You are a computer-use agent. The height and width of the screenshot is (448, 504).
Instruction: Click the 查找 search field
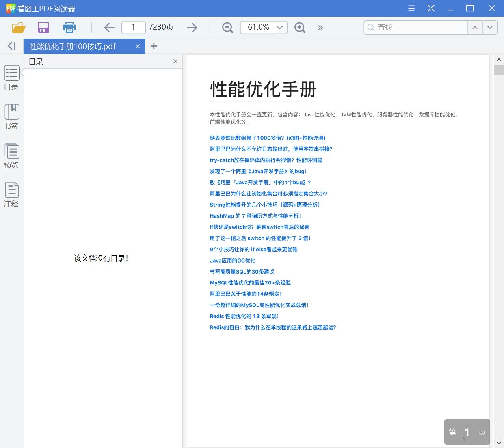(x=415, y=27)
